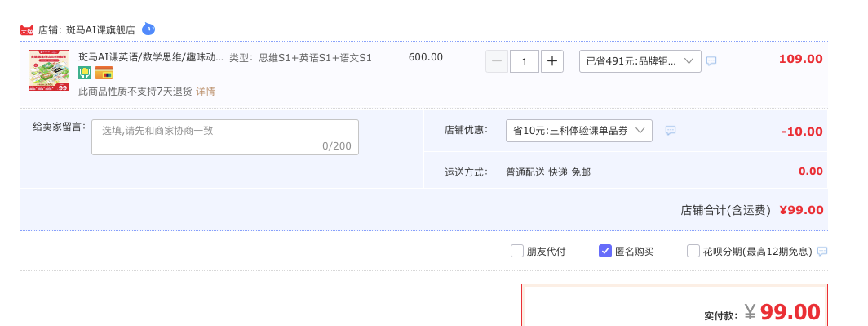
Task: Open the 详情 link about 7-day returns
Action: 206,92
